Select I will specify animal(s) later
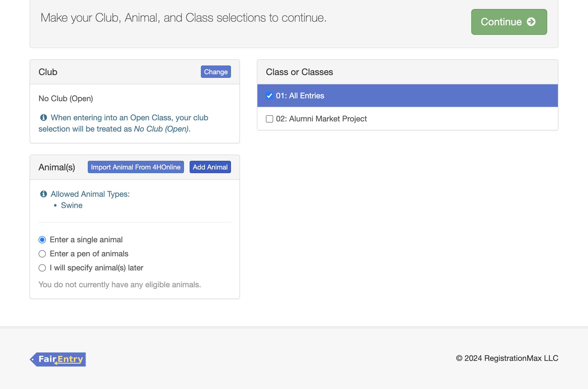This screenshot has width=588, height=389. (42, 268)
